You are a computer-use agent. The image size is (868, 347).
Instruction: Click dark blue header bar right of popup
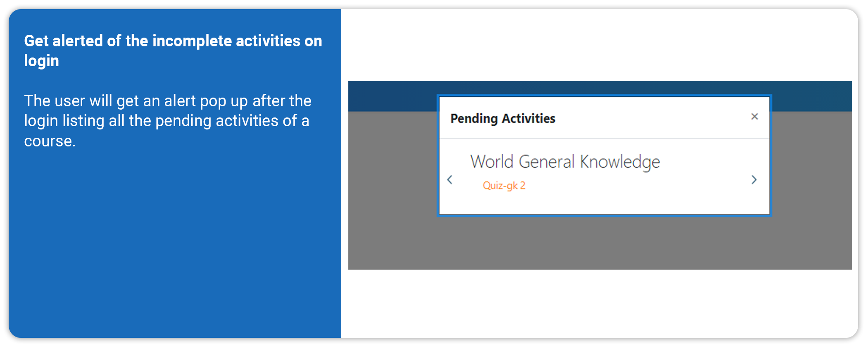click(x=812, y=96)
